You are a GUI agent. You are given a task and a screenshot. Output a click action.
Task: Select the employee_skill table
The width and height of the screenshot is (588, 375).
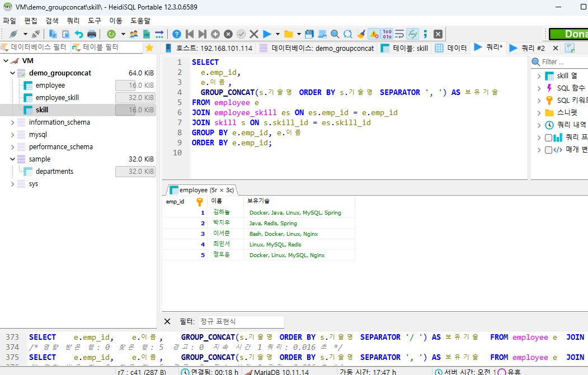(x=57, y=98)
